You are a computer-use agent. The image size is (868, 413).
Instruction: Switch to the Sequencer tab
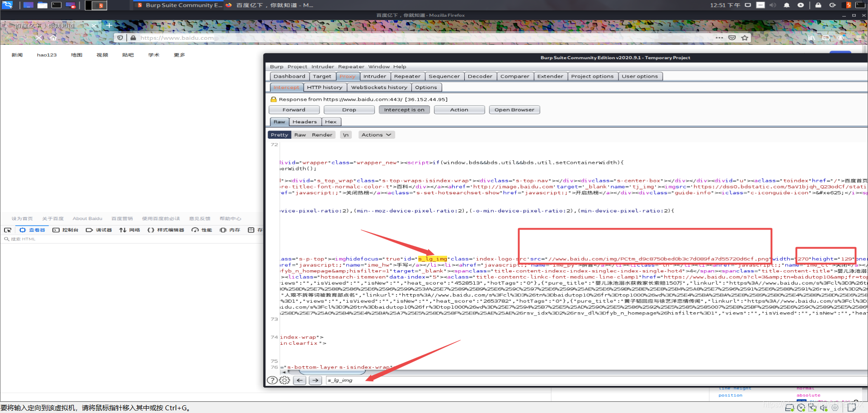(444, 76)
